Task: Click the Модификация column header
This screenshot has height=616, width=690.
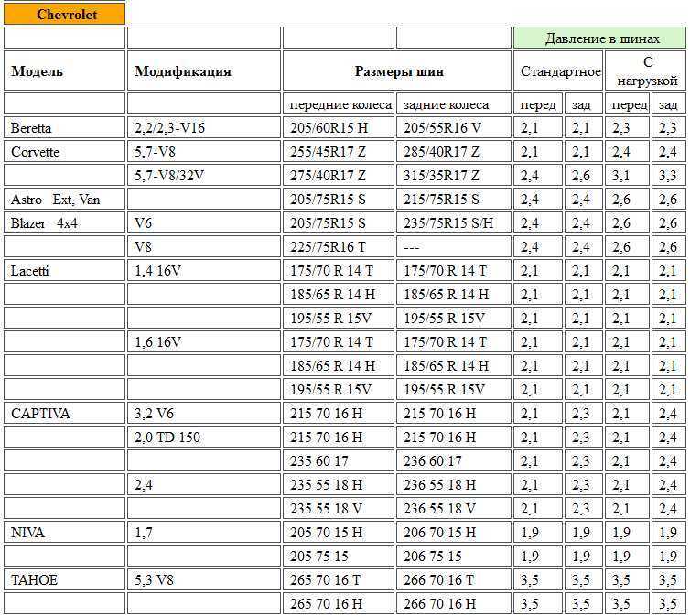Action: pos(204,70)
